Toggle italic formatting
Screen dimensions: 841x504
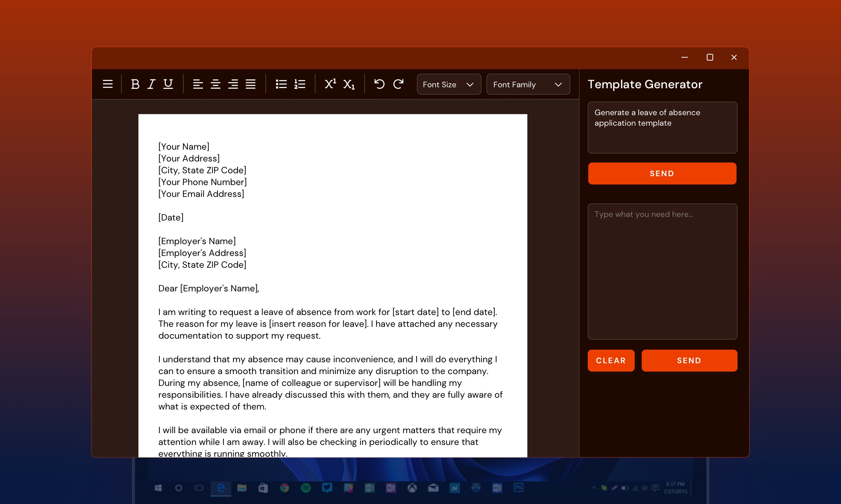click(151, 84)
